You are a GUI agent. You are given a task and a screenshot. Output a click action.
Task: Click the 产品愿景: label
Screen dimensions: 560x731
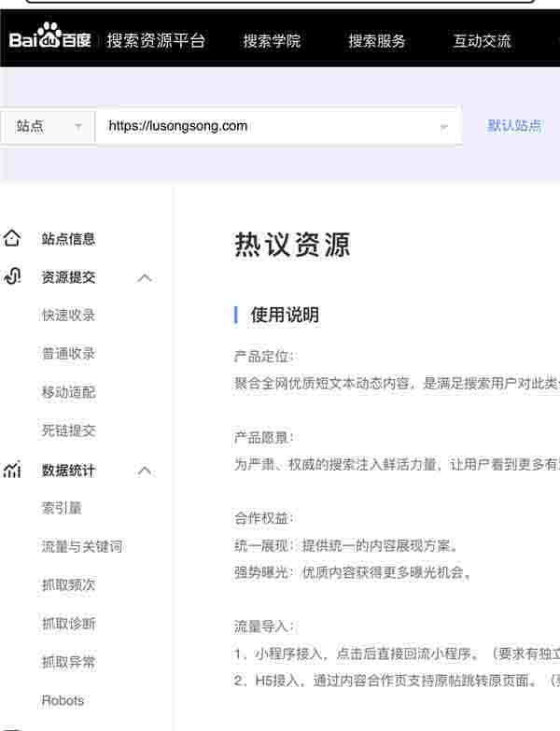264,437
